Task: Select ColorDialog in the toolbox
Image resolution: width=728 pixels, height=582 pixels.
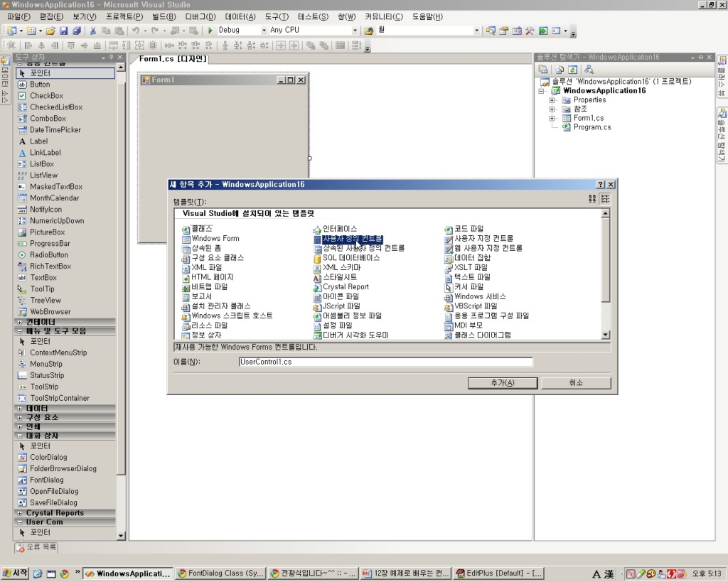Action: [x=48, y=457]
